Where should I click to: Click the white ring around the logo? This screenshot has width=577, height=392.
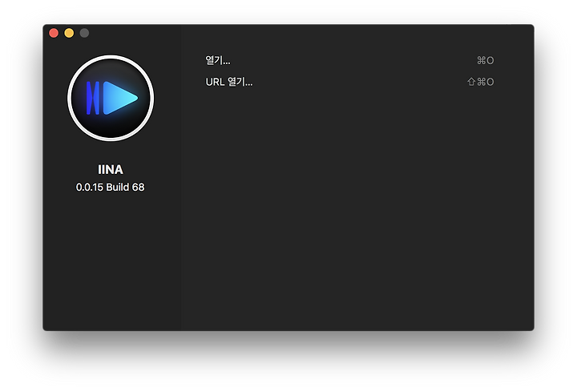(x=111, y=57)
